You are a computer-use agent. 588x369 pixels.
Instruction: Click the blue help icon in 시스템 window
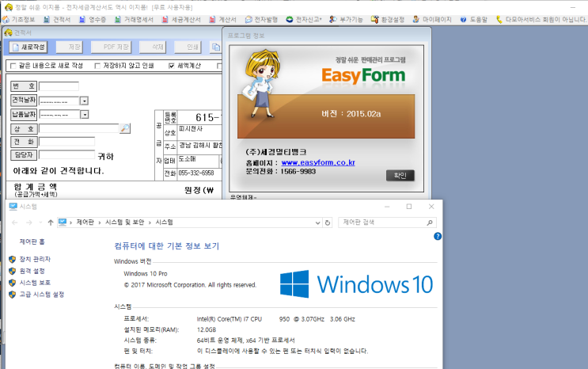[x=438, y=236]
